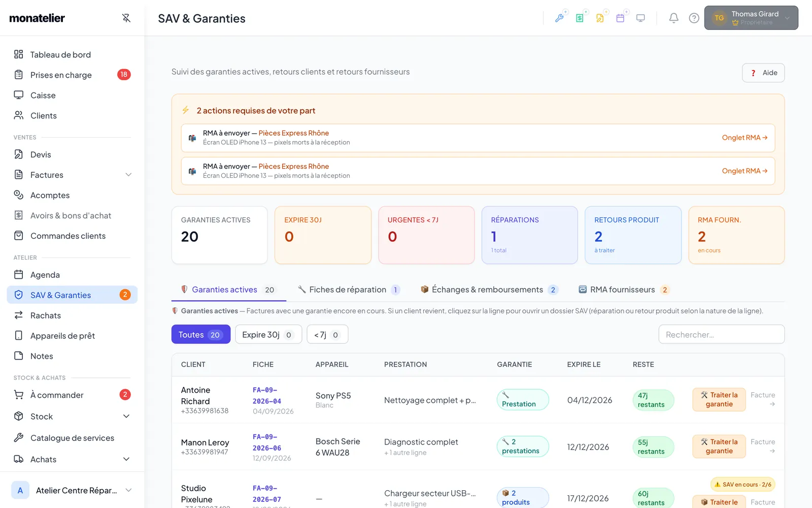This screenshot has height=508, width=812.
Task: Open Avoirs & bons d'achat
Action: [72, 215]
